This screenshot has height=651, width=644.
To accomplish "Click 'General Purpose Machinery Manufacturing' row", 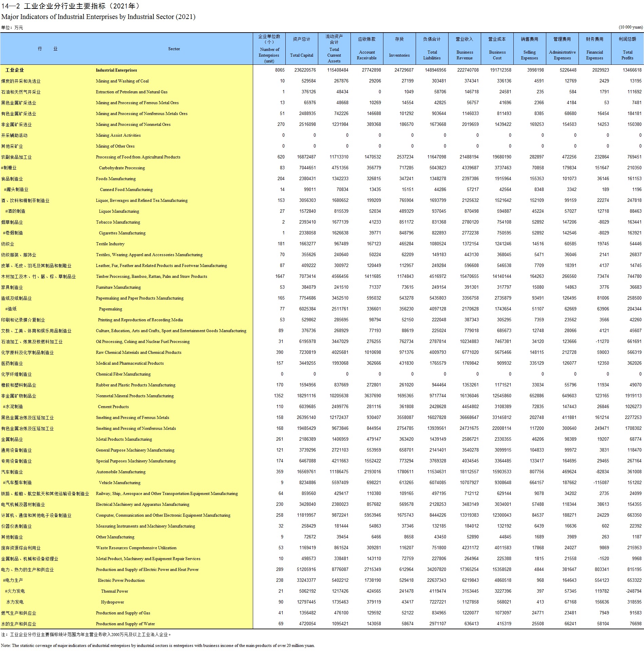I will (135, 450).
